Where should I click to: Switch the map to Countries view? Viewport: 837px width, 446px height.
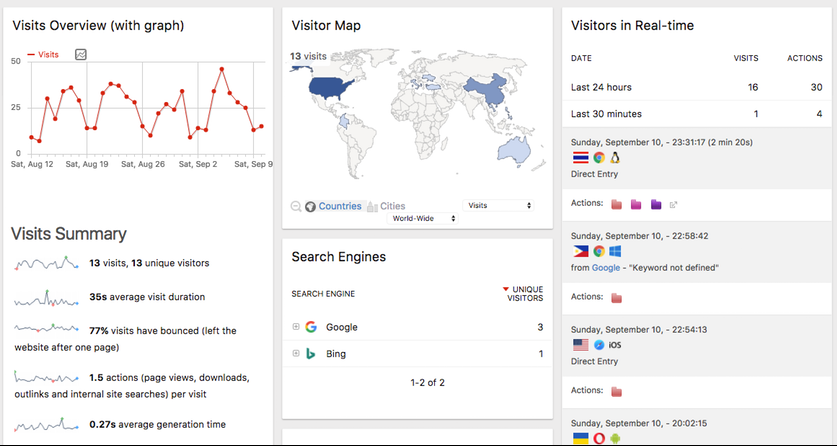pos(340,206)
